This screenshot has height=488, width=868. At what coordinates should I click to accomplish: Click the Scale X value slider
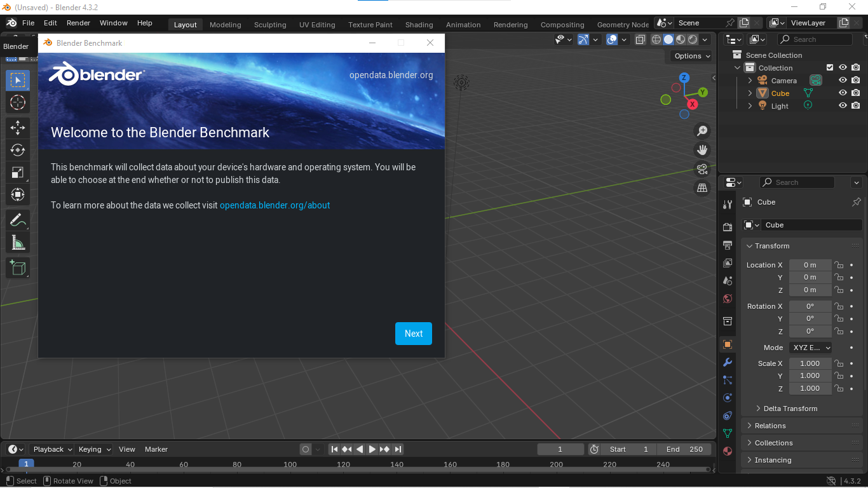[810, 363]
